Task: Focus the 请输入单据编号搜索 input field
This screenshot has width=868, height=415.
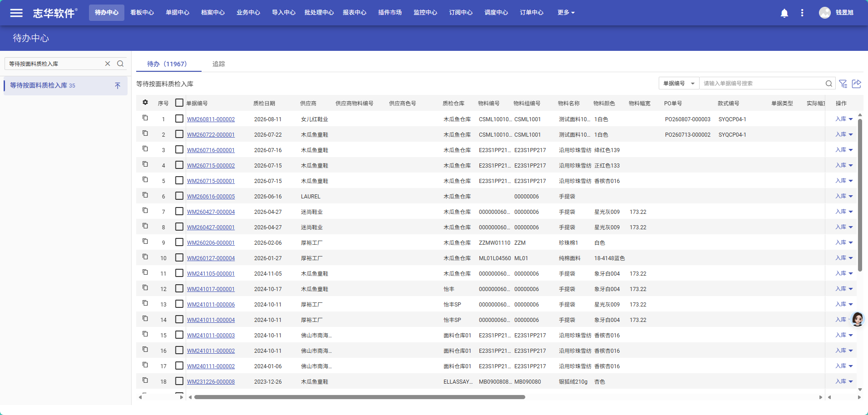Action: coord(763,84)
